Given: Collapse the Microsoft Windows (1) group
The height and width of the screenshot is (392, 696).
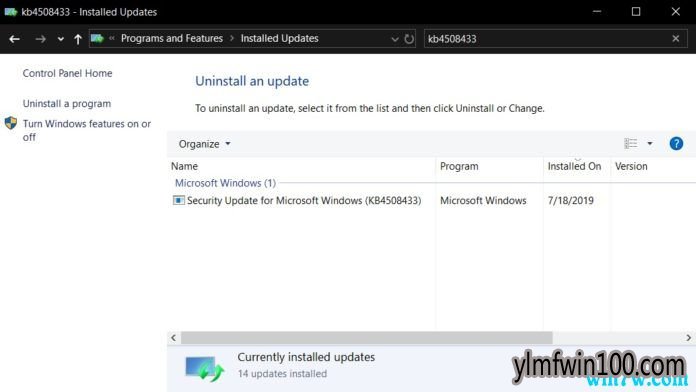Looking at the screenshot, I should click(x=225, y=183).
